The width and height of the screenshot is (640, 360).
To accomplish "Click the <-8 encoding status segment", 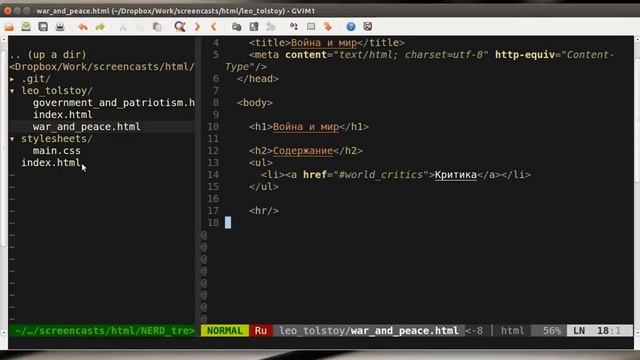I will [x=474, y=331].
